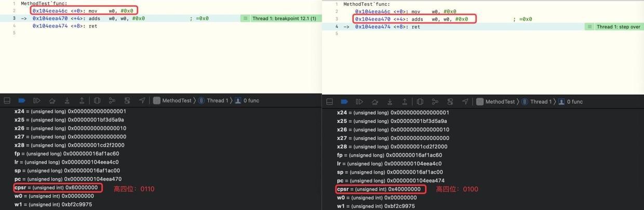Select sp register row in left console
The height and width of the screenshot is (210, 644).
(67, 170)
